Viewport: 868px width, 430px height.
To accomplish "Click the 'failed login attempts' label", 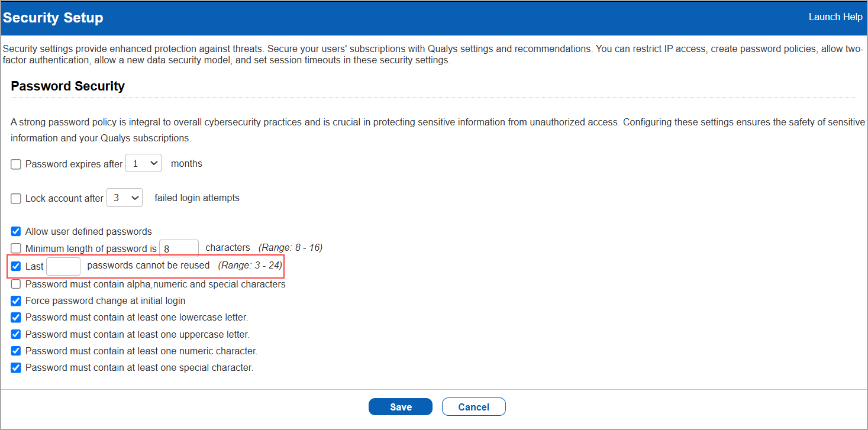I will 197,198.
